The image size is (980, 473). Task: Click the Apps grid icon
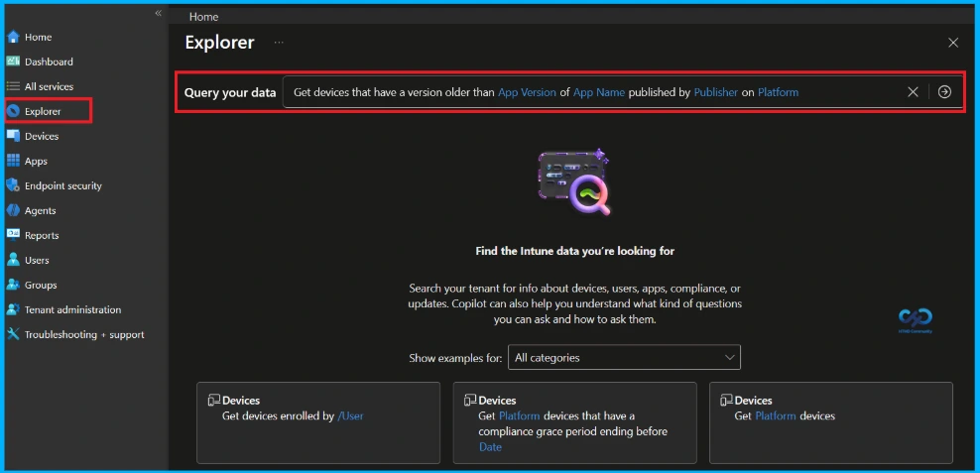(x=13, y=161)
